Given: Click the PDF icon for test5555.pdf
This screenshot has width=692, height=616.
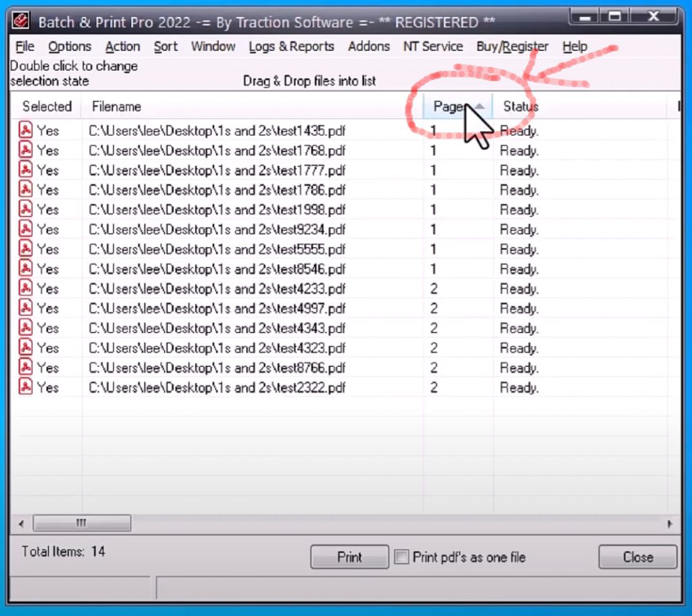Looking at the screenshot, I should coord(25,249).
